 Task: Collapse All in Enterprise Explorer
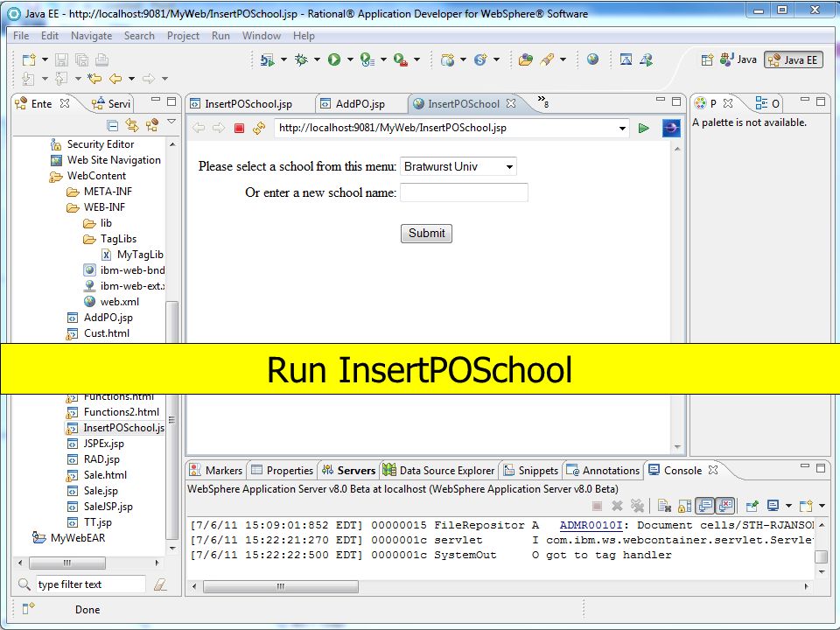(x=113, y=125)
